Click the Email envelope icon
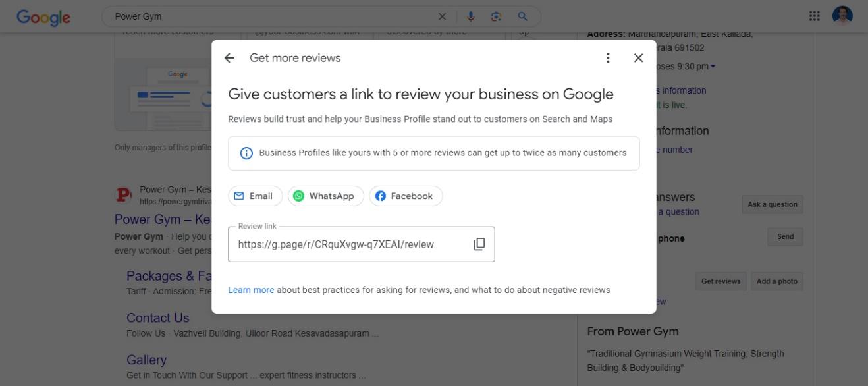The height and width of the screenshot is (386, 868). click(239, 196)
